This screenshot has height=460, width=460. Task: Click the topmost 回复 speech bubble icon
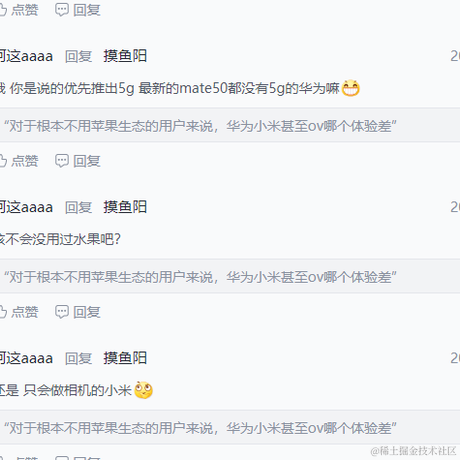[x=62, y=10]
